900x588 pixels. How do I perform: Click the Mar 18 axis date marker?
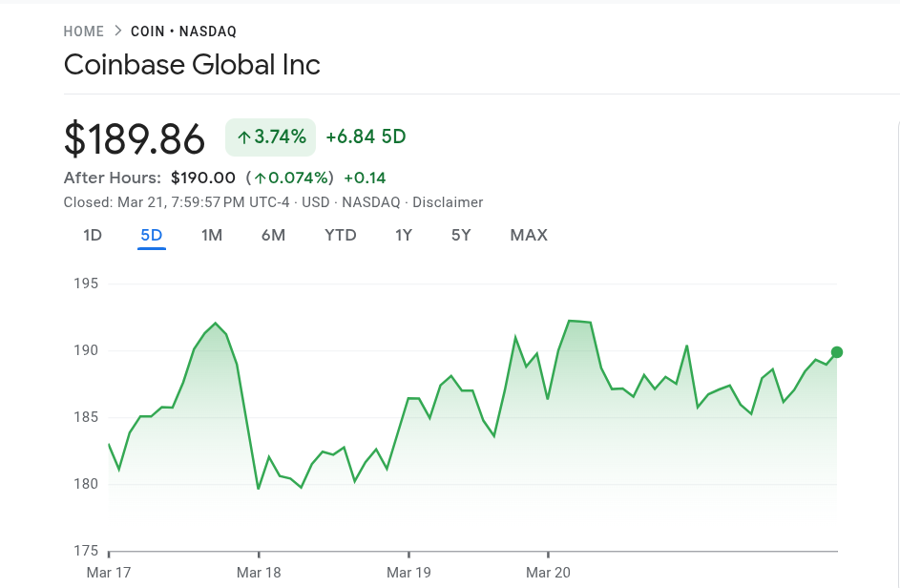pyautogui.click(x=259, y=573)
